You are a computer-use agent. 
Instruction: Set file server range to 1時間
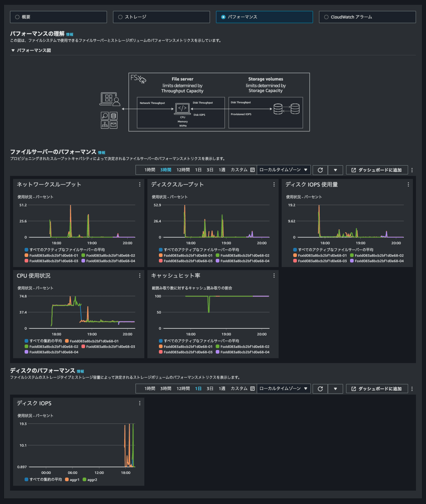(150, 170)
